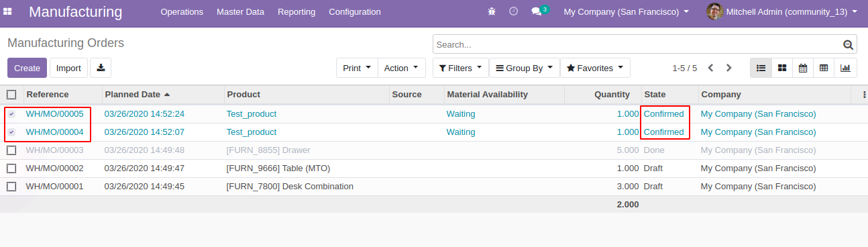868x247 pixels.
Task: Switch to the graph chart view icon
Action: point(845,68)
